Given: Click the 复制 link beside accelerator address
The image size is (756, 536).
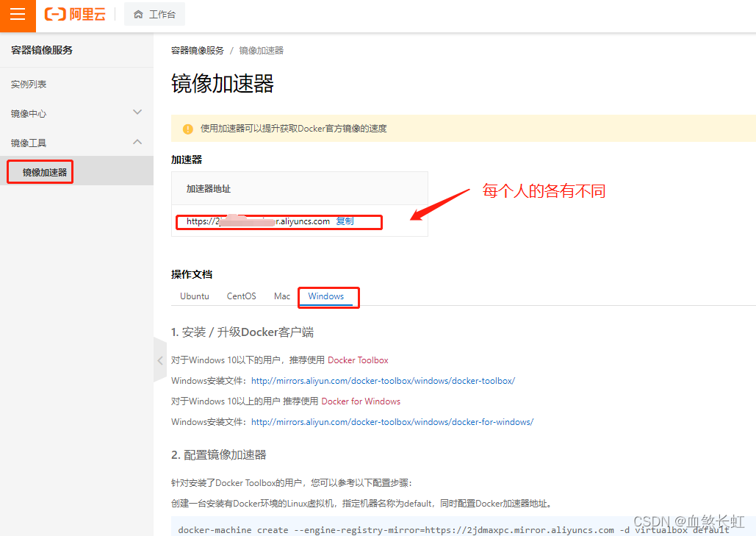Looking at the screenshot, I should coord(345,221).
